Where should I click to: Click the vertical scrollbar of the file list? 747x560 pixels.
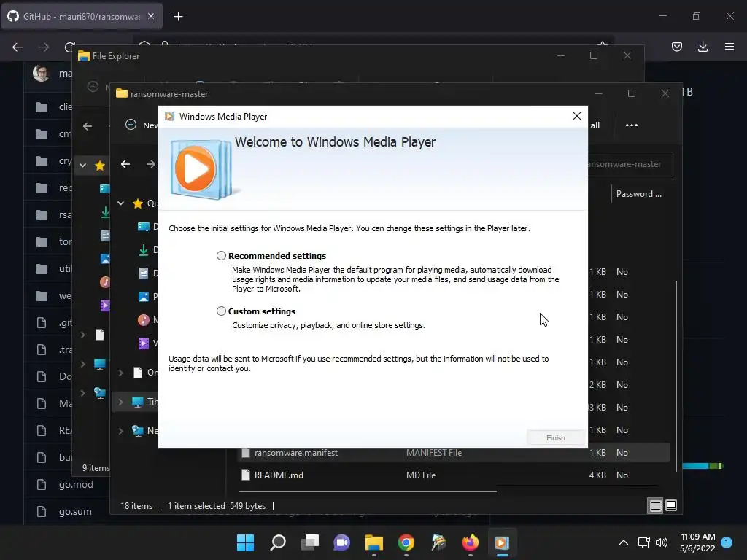[676, 376]
